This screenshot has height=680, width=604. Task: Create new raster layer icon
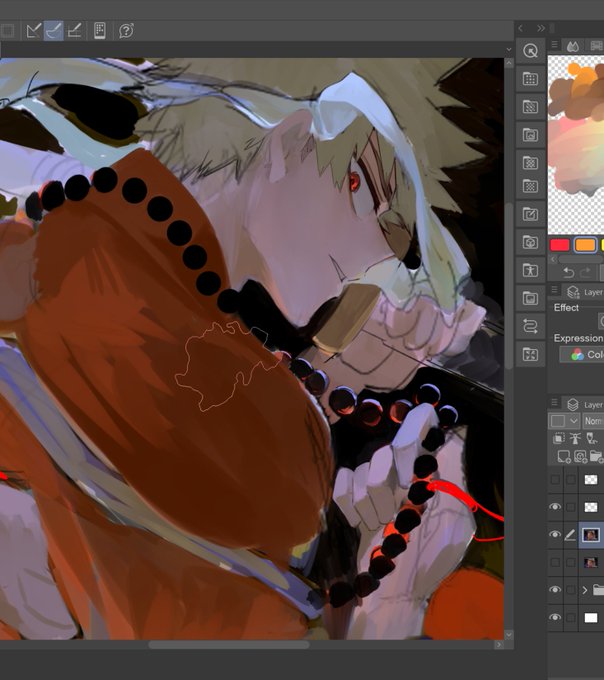tap(564, 456)
